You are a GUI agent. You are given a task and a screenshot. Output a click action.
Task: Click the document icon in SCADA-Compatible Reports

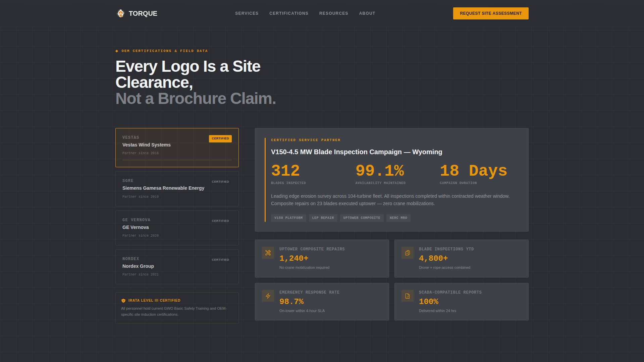click(x=407, y=296)
